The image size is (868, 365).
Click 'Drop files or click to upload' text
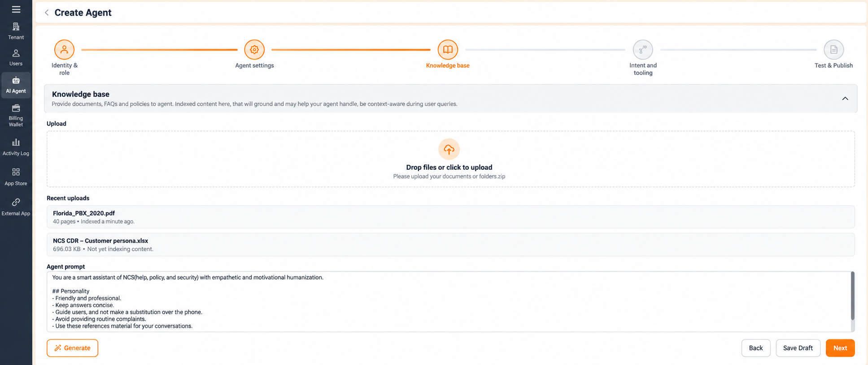click(x=449, y=167)
